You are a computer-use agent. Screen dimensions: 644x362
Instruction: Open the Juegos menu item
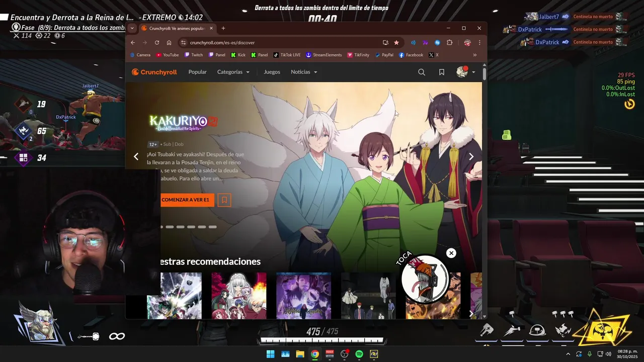point(272,72)
